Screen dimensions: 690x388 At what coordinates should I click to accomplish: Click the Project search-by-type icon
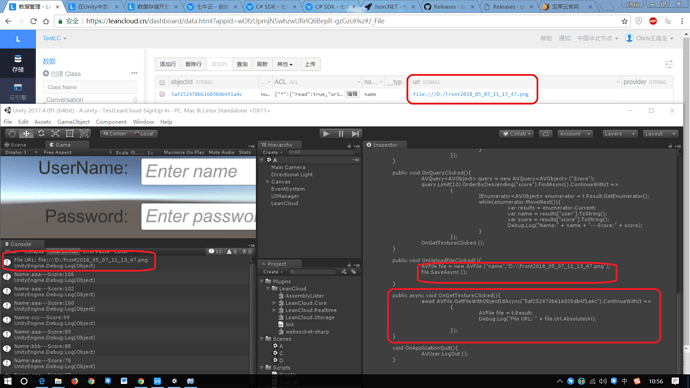pyautogui.click(x=344, y=272)
